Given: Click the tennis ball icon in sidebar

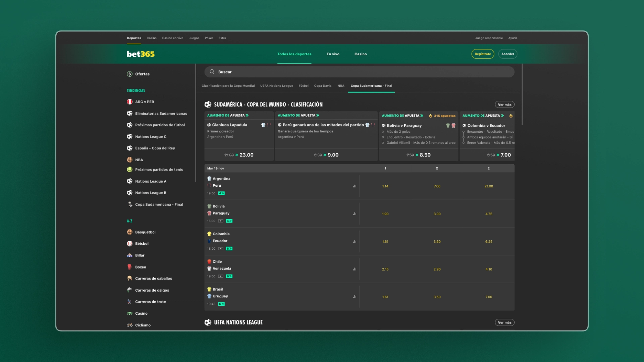Looking at the screenshot, I should [129, 170].
